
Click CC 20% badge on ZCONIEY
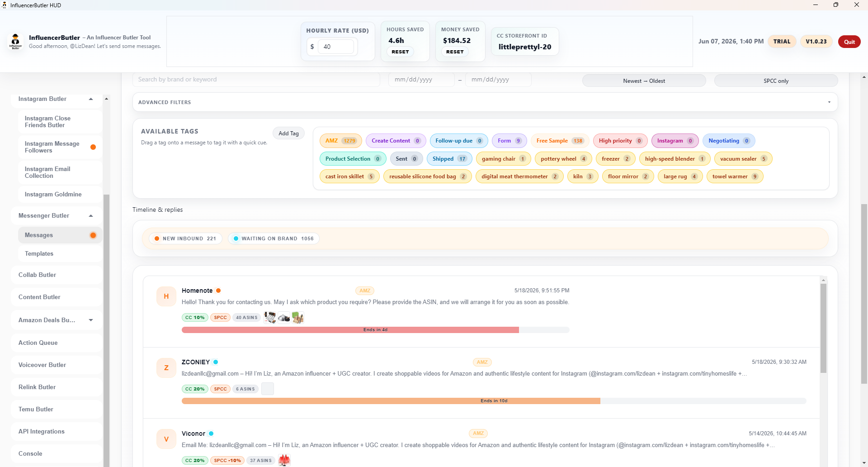click(195, 389)
